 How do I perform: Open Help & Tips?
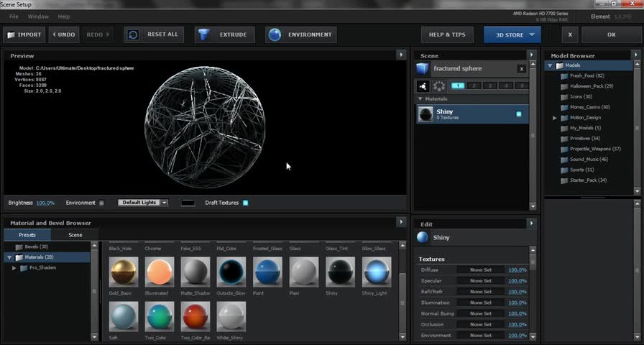pos(447,35)
